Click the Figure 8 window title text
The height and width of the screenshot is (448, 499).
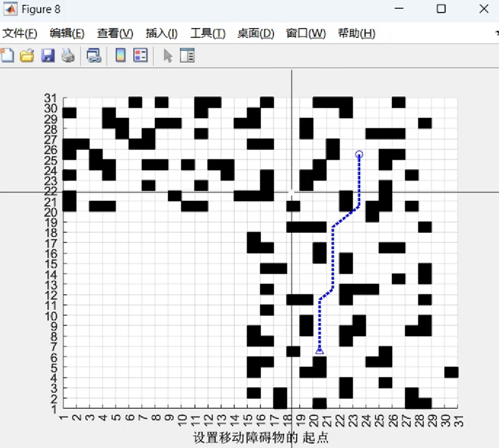coord(41,9)
